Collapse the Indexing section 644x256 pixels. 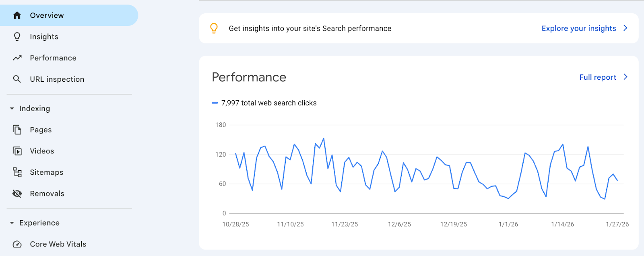pyautogui.click(x=12, y=108)
